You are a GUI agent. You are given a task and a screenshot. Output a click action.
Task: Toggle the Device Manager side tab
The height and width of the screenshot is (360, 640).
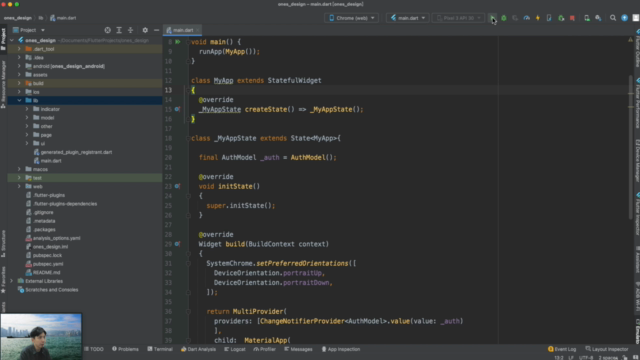637,160
